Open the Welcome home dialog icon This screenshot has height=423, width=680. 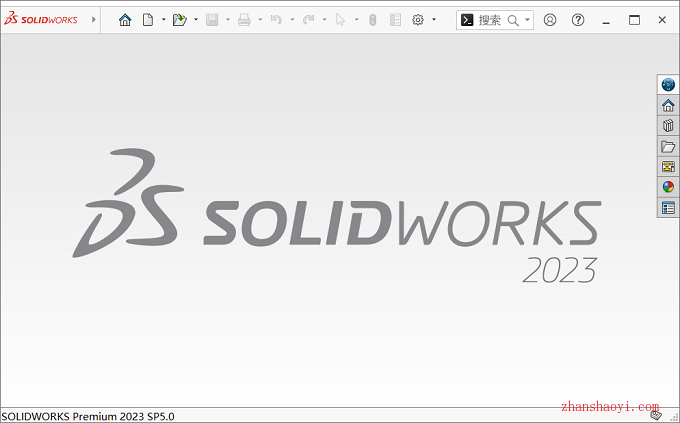(125, 20)
